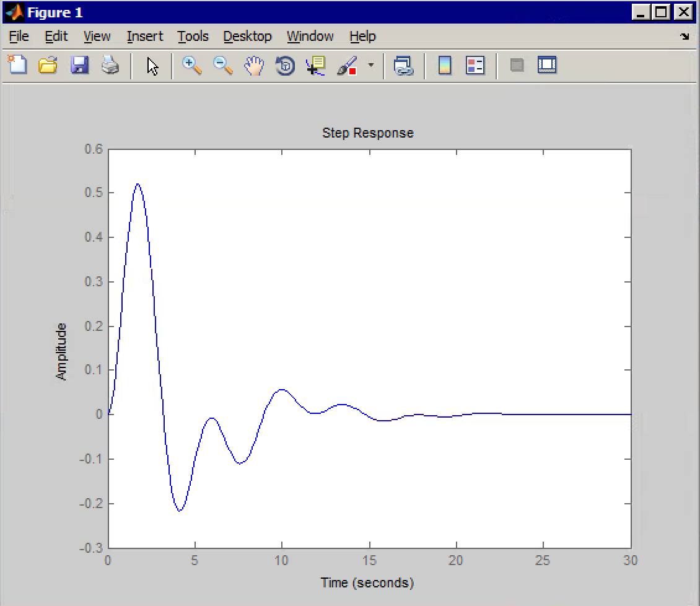Screen dimensions: 700x606
Task: Insert a colorbar into the plot
Action: [445, 66]
